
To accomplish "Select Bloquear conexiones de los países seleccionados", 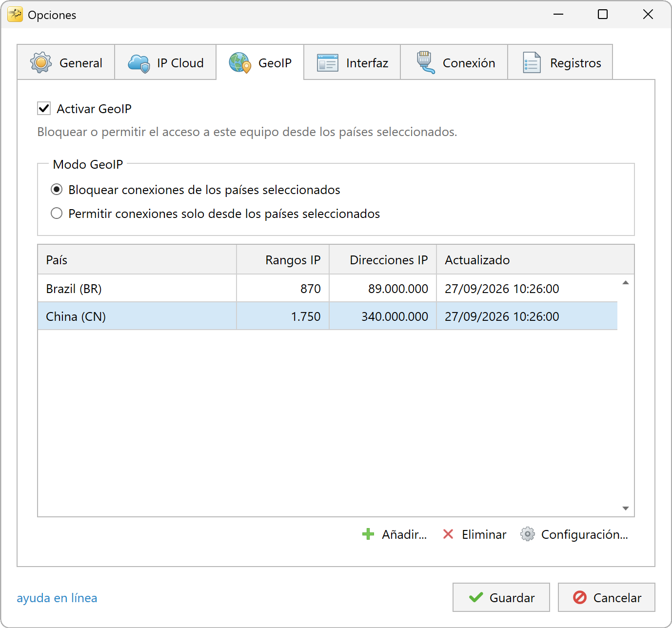I will (x=57, y=189).
